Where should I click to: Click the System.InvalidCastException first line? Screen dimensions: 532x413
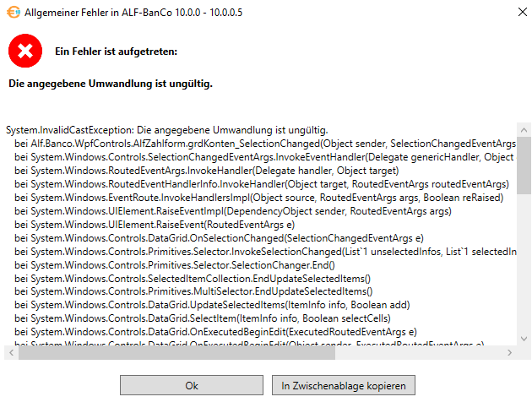(167, 130)
